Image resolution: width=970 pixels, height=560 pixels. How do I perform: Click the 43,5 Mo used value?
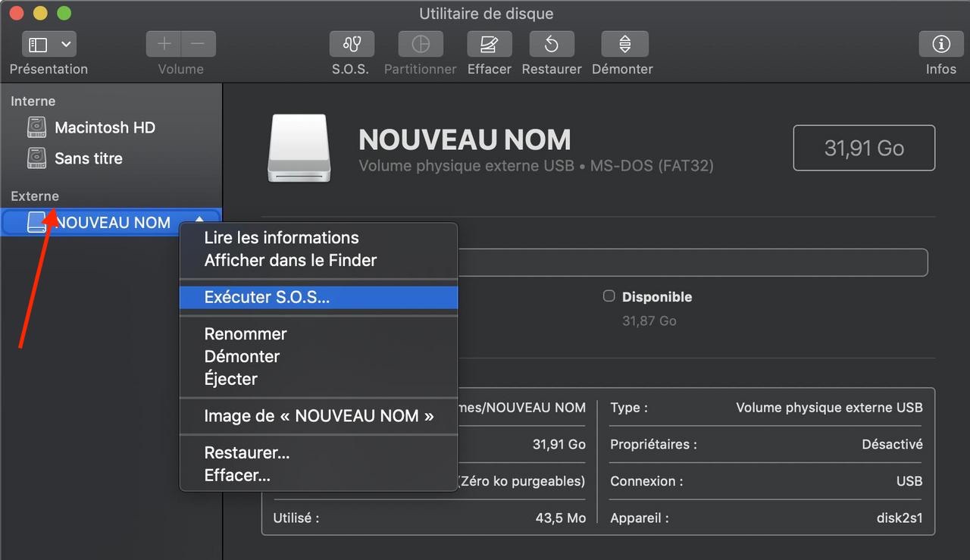[x=560, y=519]
